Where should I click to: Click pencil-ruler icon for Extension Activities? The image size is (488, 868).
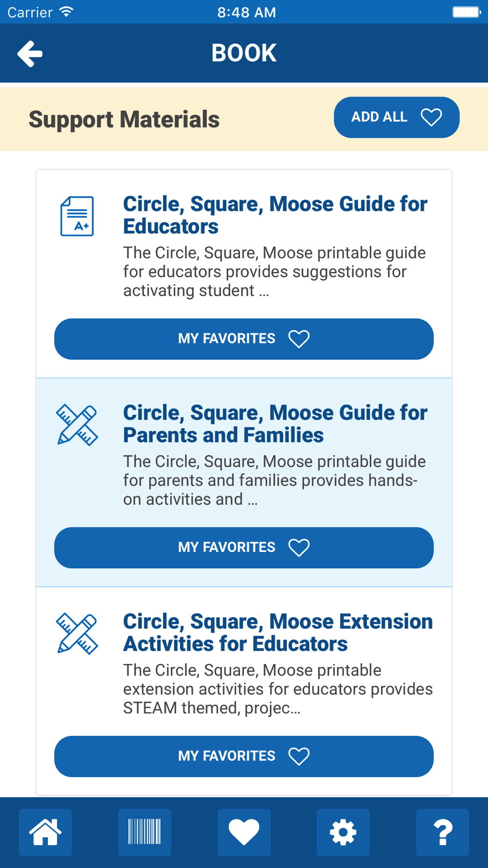pyautogui.click(x=77, y=634)
